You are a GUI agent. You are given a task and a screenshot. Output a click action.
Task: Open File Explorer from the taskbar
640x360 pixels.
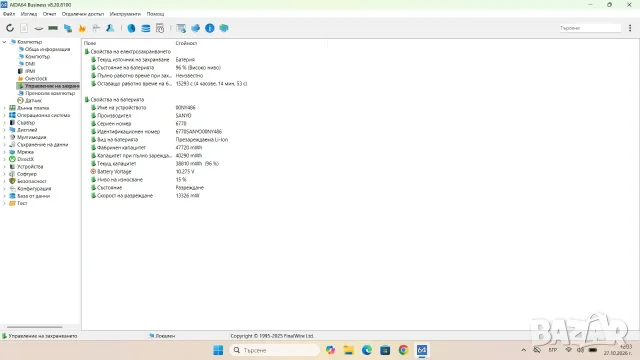pyautogui.click(x=349, y=350)
